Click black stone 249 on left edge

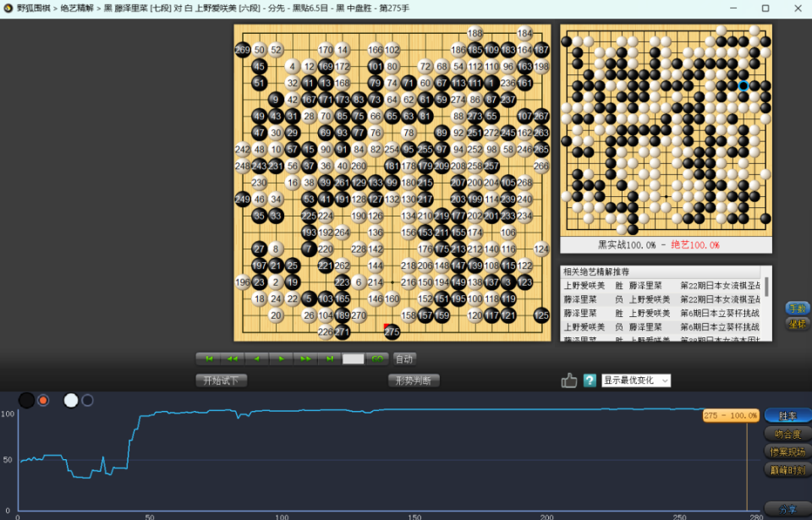pyautogui.click(x=243, y=199)
